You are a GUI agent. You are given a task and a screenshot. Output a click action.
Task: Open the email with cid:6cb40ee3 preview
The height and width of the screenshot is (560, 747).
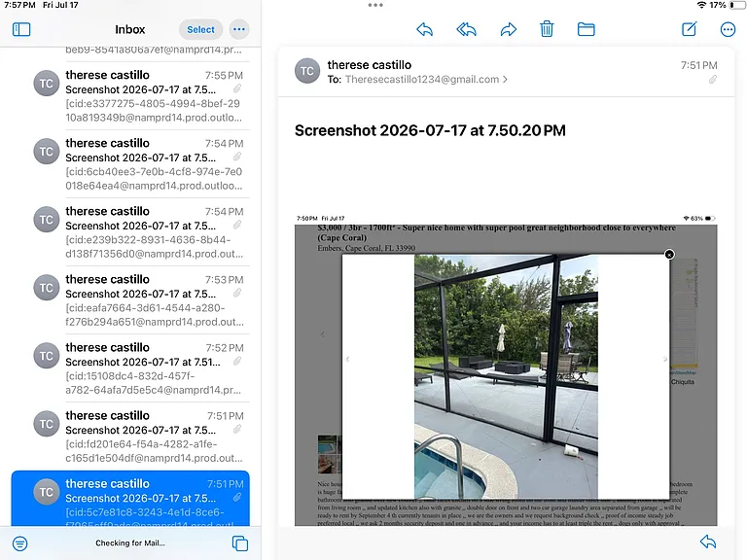coord(130,163)
